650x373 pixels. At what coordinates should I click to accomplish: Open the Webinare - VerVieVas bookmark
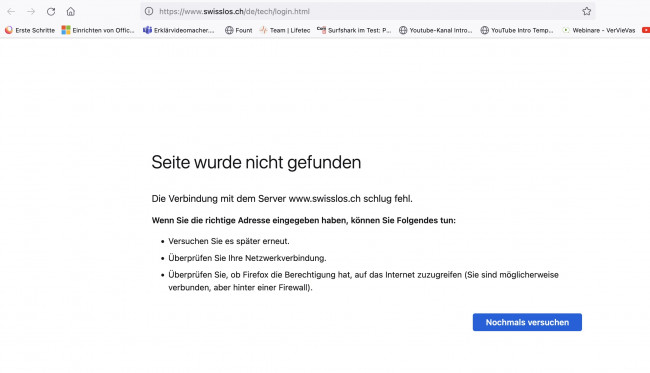[x=599, y=30]
